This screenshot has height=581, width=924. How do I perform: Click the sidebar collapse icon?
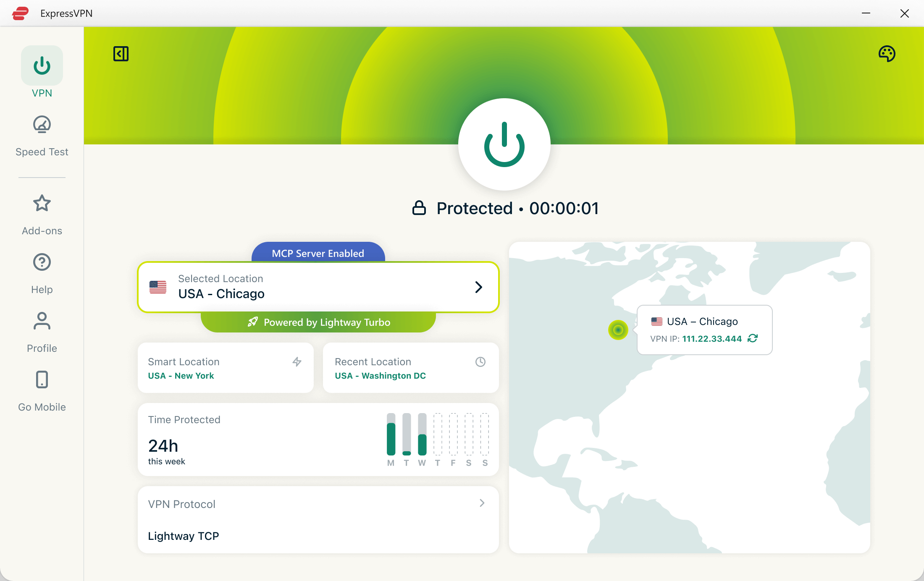[121, 54]
